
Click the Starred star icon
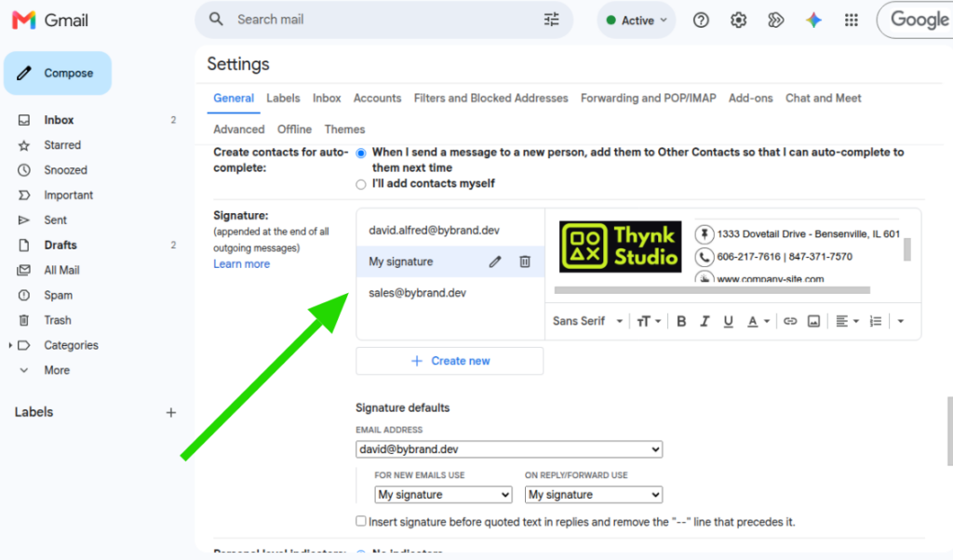tap(23, 145)
